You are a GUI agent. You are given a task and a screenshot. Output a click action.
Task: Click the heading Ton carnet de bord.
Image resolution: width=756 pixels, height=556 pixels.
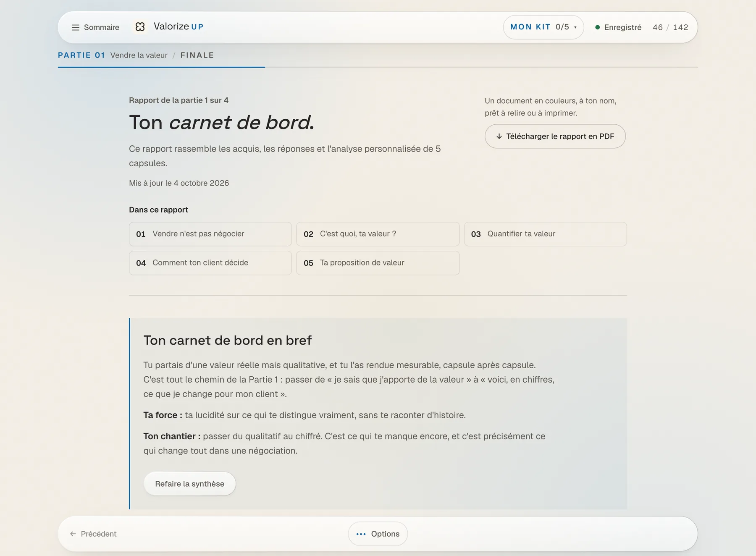click(222, 123)
